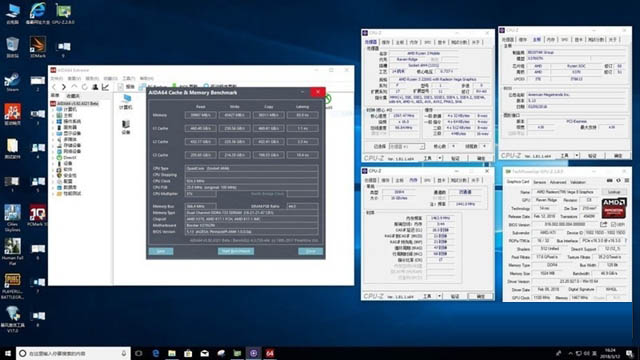Switch to the Advanced tab in GPU-Z

coord(558,182)
